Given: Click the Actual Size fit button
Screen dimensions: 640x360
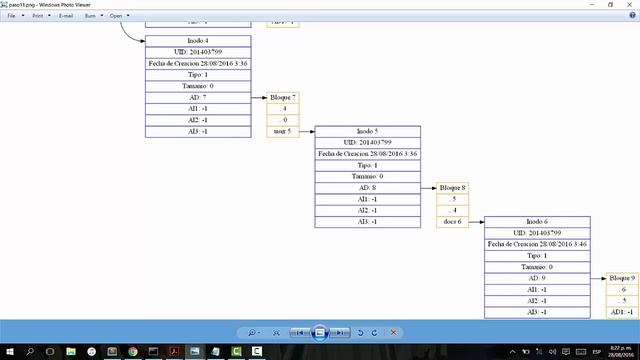Looking at the screenshot, I should 276,333.
